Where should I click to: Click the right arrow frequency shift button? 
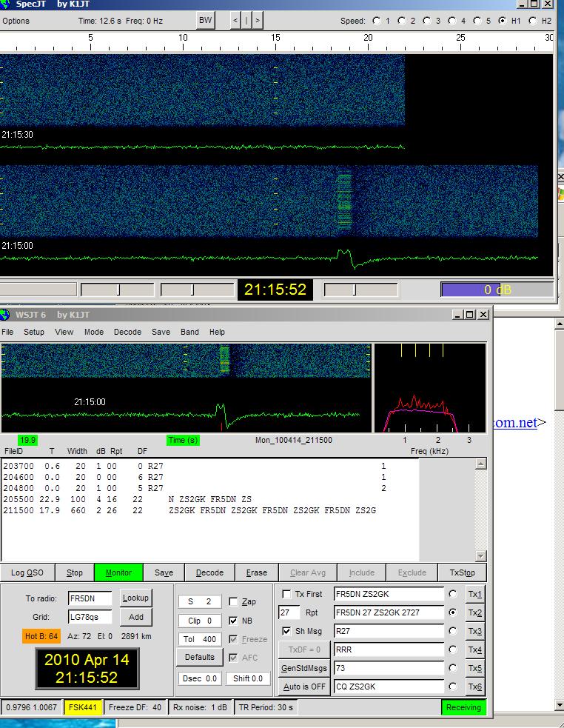257,21
